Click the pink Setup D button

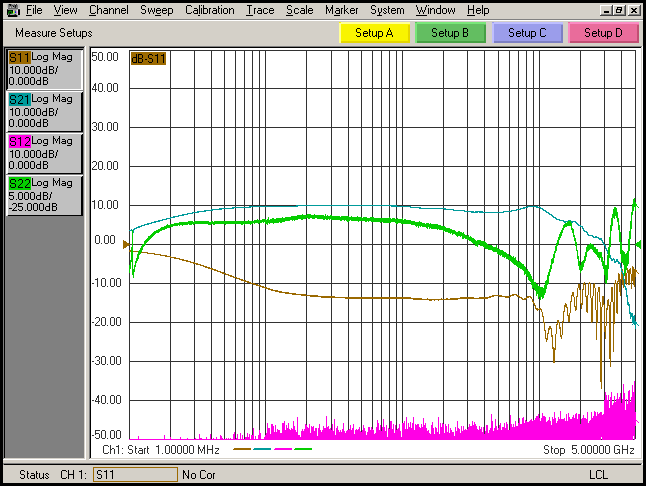[x=603, y=33]
